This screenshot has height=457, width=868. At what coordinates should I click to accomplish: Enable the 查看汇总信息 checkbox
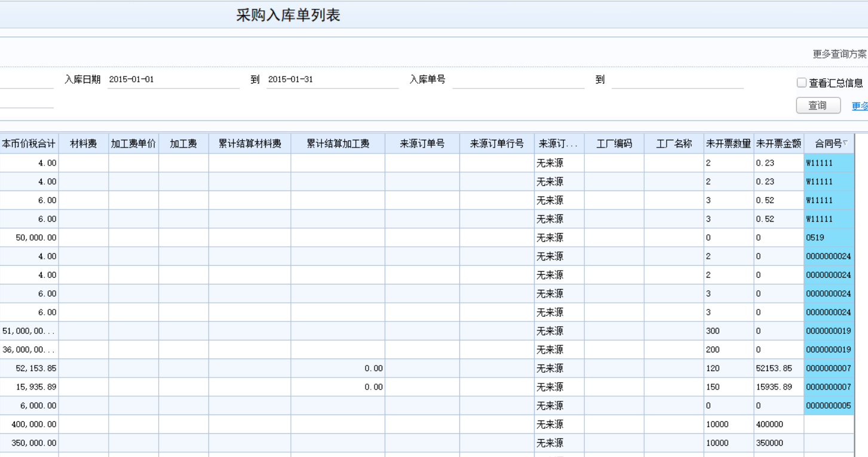[x=802, y=83]
